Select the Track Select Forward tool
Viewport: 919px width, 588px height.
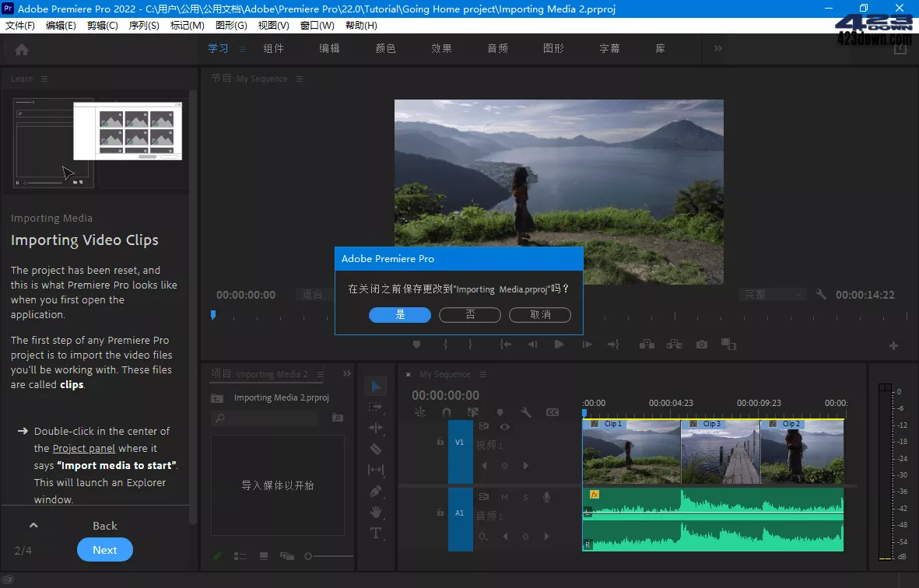pos(376,407)
